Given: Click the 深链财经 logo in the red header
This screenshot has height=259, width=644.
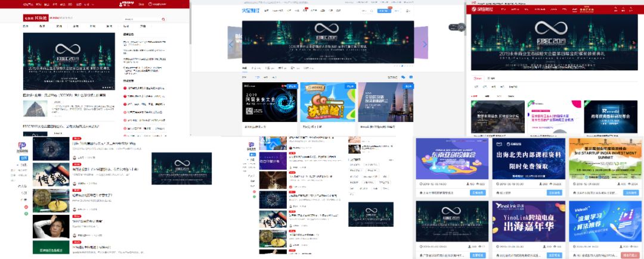Looking at the screenshot, I should tap(481, 10).
